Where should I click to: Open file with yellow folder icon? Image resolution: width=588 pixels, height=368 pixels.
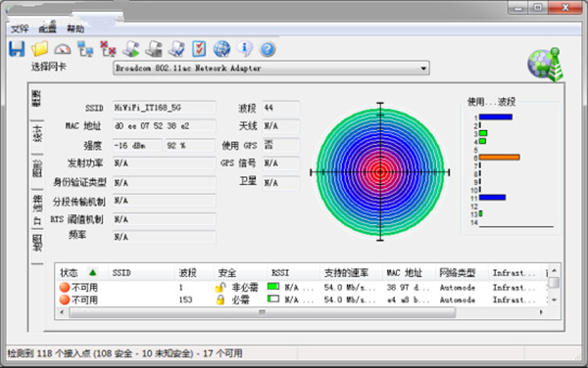[x=40, y=49]
